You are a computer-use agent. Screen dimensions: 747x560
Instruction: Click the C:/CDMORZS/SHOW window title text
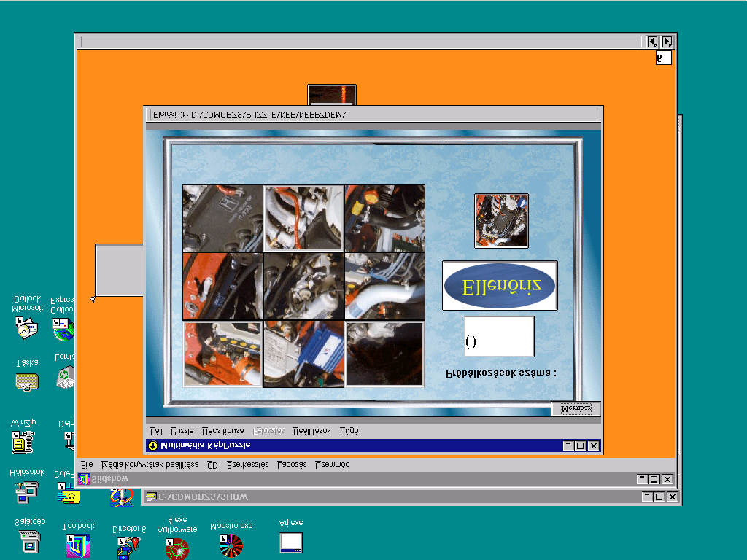[x=203, y=497]
